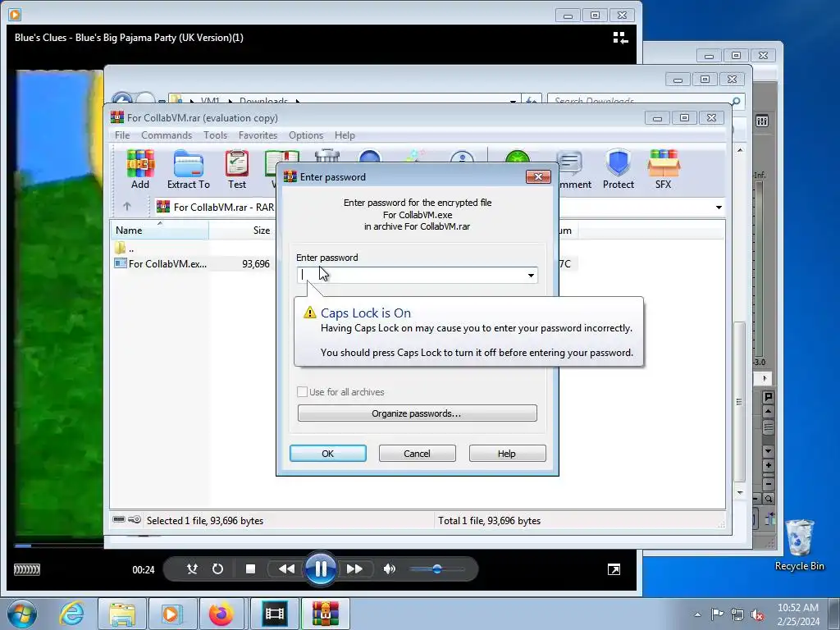Click the network tray icon
Screen dimensions: 840x630
[x=737, y=614]
